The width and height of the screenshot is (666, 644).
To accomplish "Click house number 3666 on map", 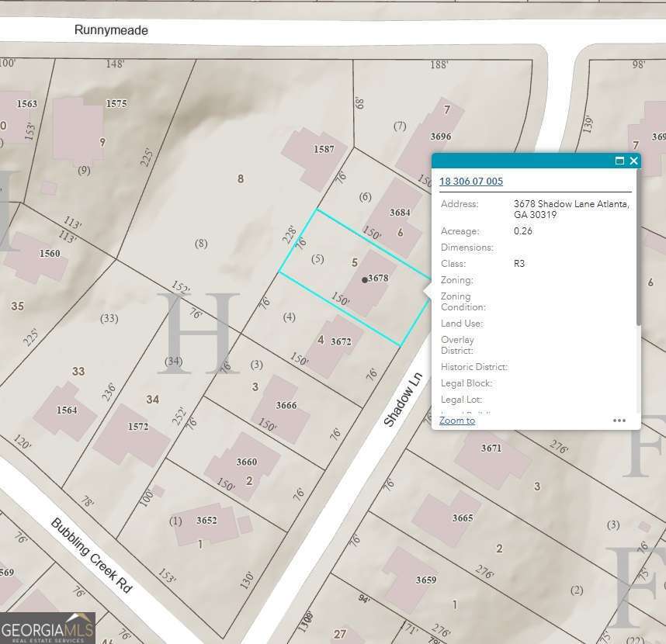I will coord(286,406).
